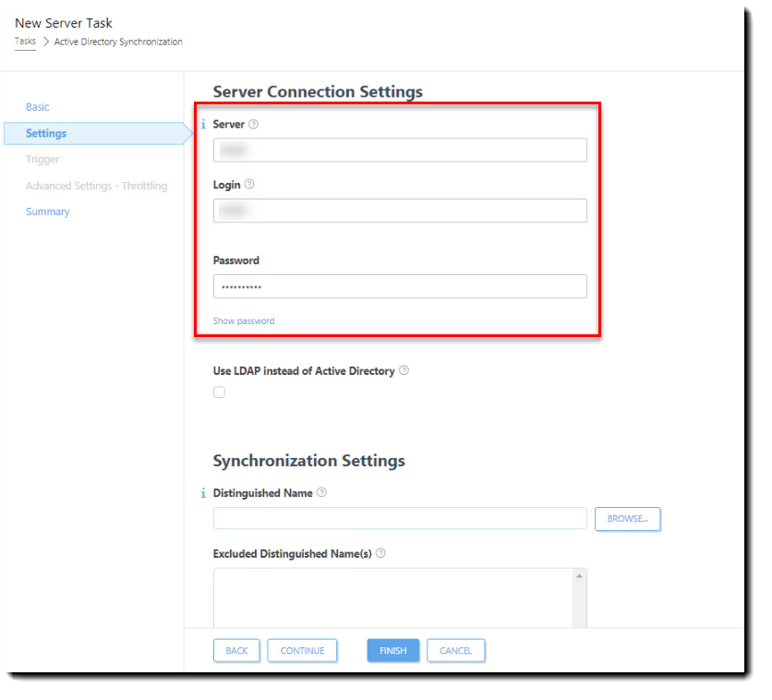The width and height of the screenshot is (772, 700).
Task: Open help for the Login field
Action: (x=247, y=185)
